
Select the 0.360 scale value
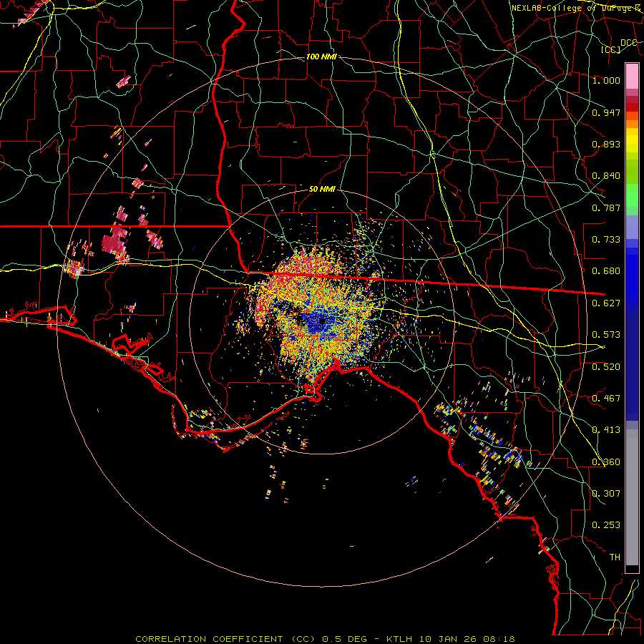coord(606,462)
